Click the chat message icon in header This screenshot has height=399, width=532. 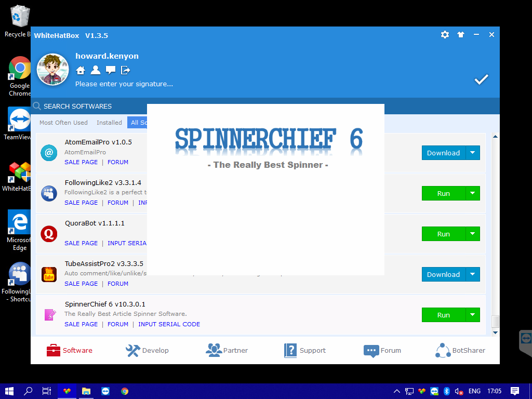pyautogui.click(x=111, y=70)
